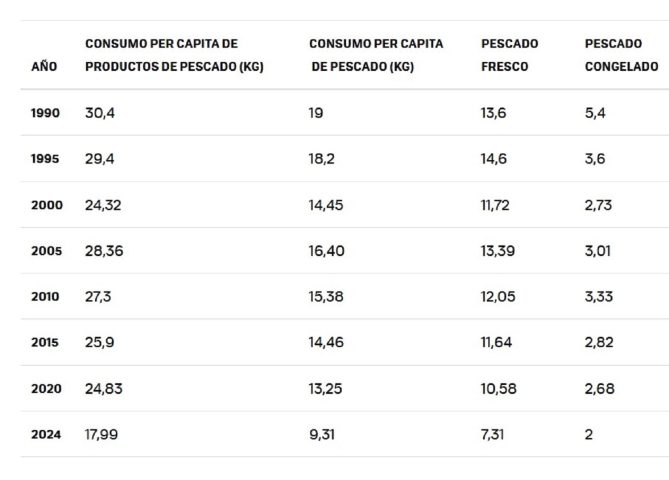Click the 1990 year row label
This screenshot has height=480, width=669.
45,113
